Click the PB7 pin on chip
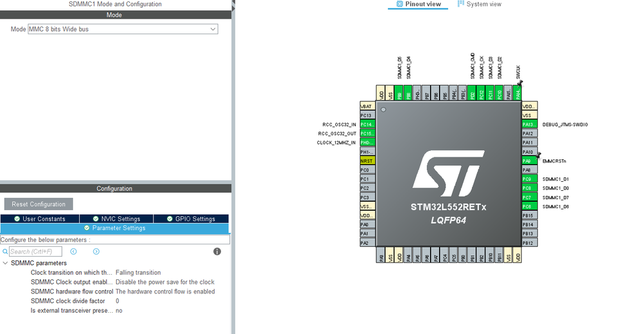Image resolution: width=644 pixels, height=334 pixels. (x=426, y=93)
